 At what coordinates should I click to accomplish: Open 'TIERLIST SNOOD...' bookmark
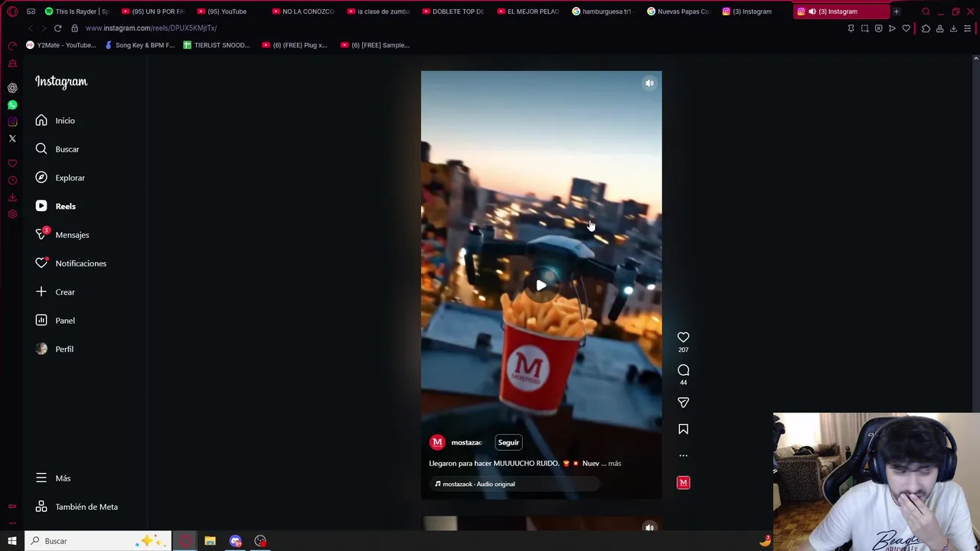pyautogui.click(x=216, y=45)
